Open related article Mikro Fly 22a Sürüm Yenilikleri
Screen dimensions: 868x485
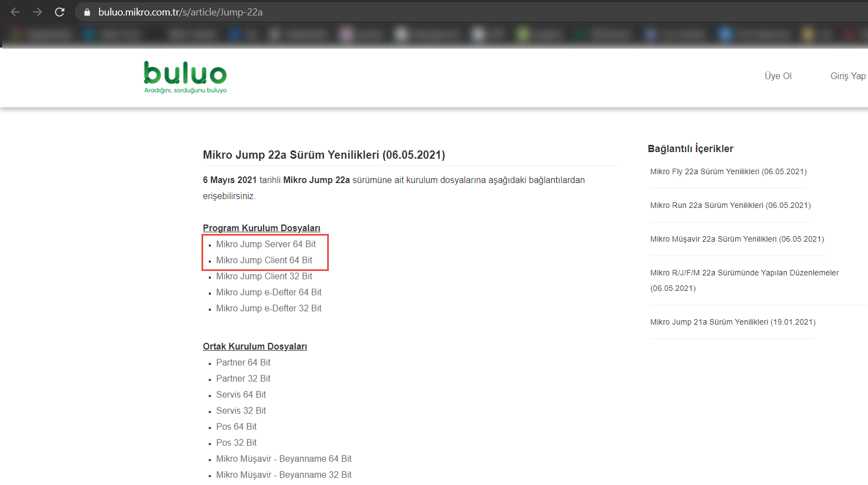pyautogui.click(x=728, y=171)
